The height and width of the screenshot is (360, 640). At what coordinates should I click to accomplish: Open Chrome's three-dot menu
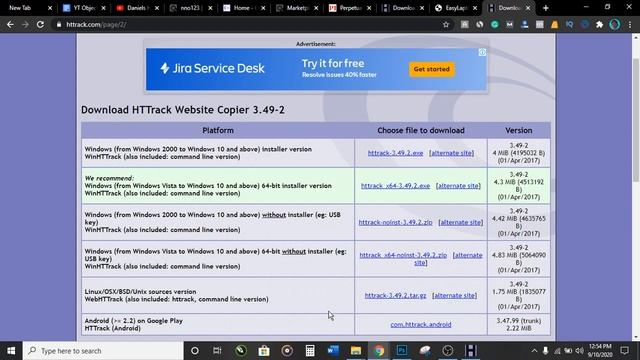630,24
